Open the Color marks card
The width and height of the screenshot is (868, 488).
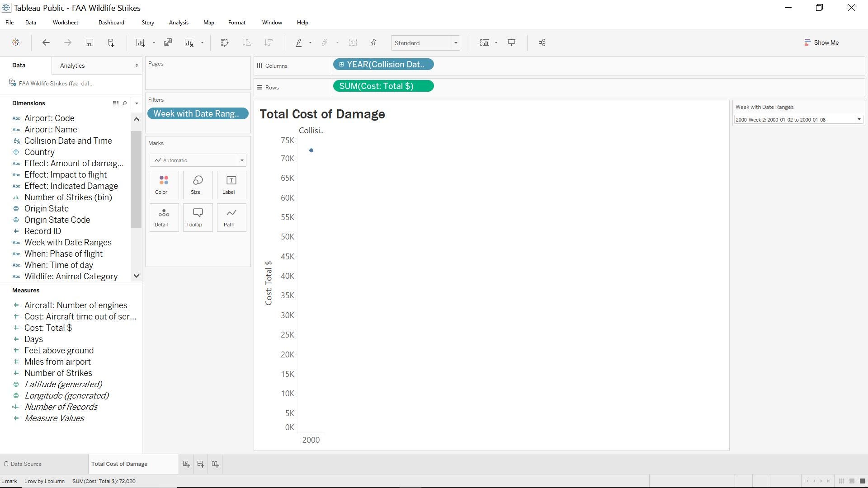tap(164, 185)
